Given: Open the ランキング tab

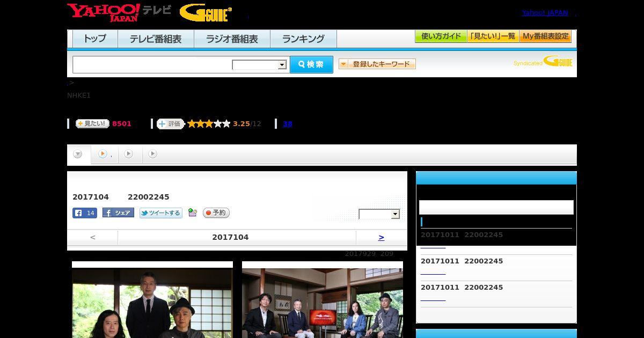Looking at the screenshot, I should tap(303, 39).
